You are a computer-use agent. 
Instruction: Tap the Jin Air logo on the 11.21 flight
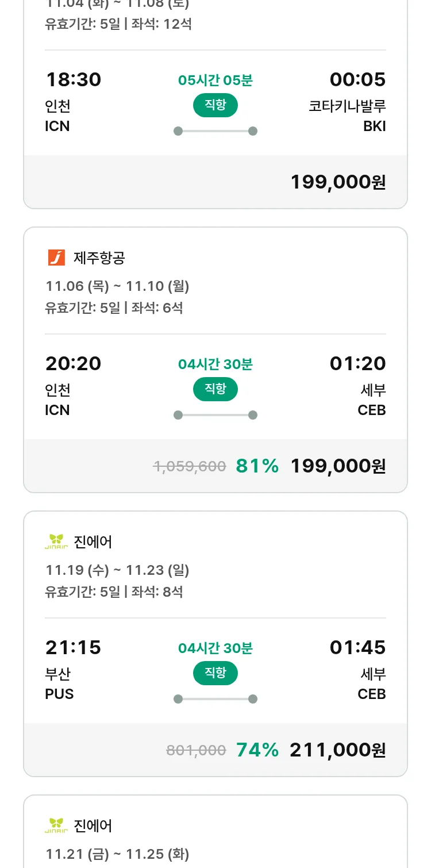tap(56, 825)
